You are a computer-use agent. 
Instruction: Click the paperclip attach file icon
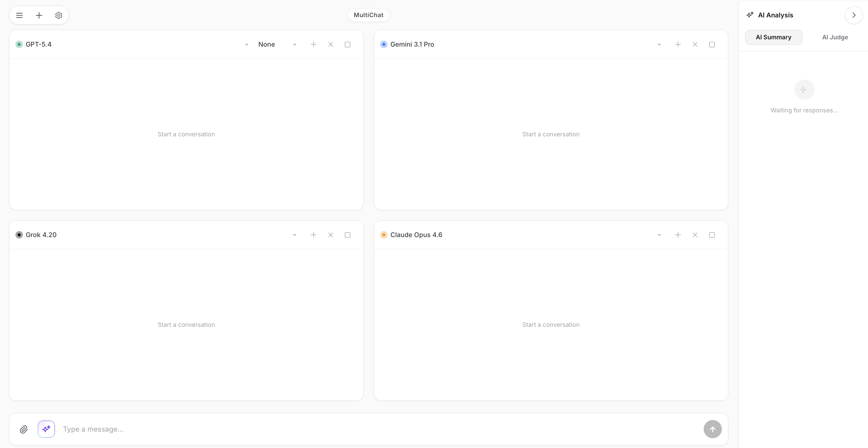click(x=24, y=429)
